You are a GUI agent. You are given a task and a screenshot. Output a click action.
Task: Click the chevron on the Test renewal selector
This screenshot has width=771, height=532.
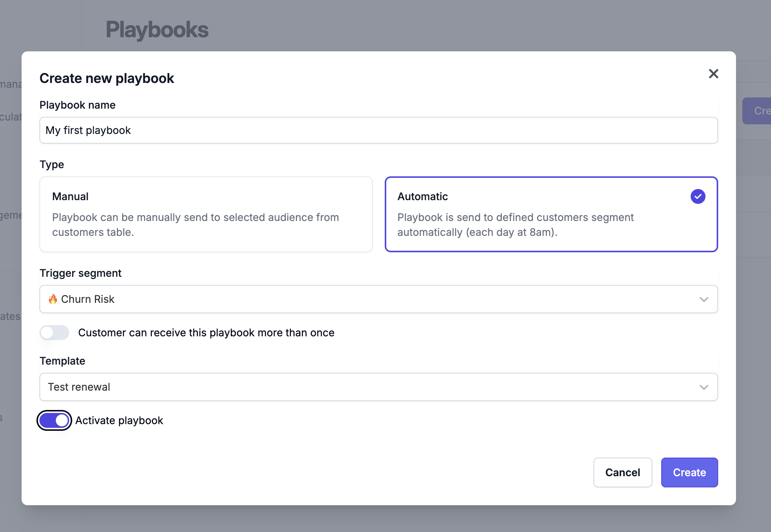[x=703, y=387]
